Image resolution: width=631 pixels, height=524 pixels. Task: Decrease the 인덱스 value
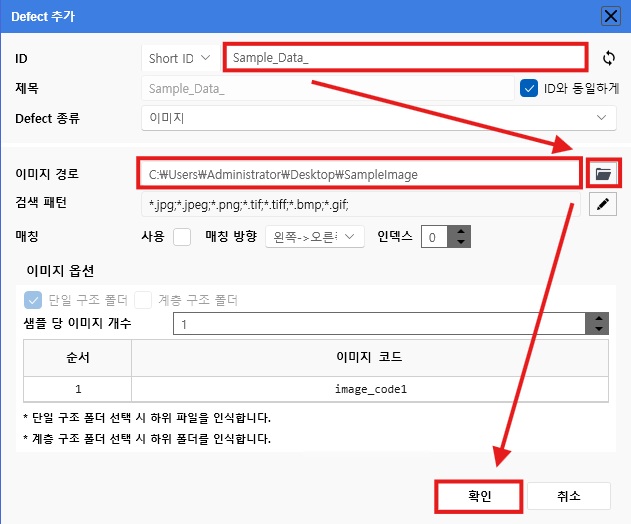click(461, 242)
